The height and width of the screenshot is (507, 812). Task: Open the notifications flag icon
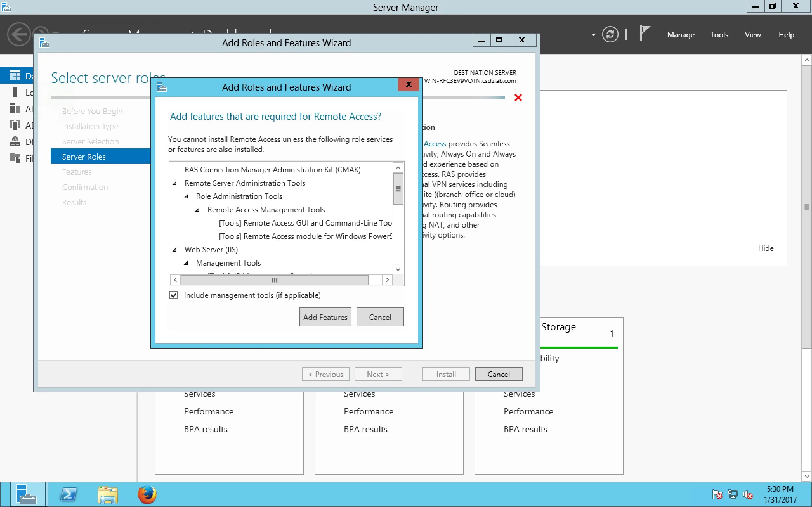coord(644,34)
